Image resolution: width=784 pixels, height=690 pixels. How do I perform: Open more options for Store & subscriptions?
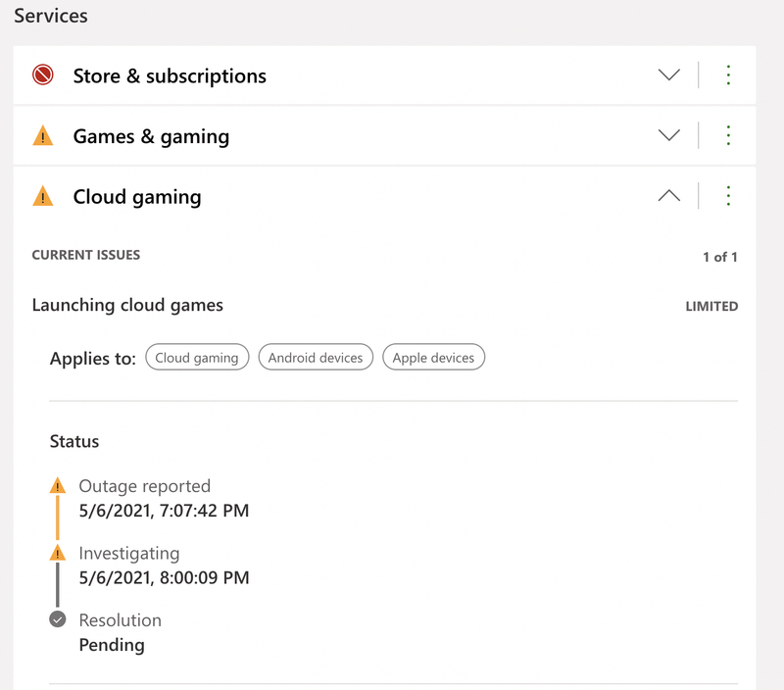tap(728, 75)
